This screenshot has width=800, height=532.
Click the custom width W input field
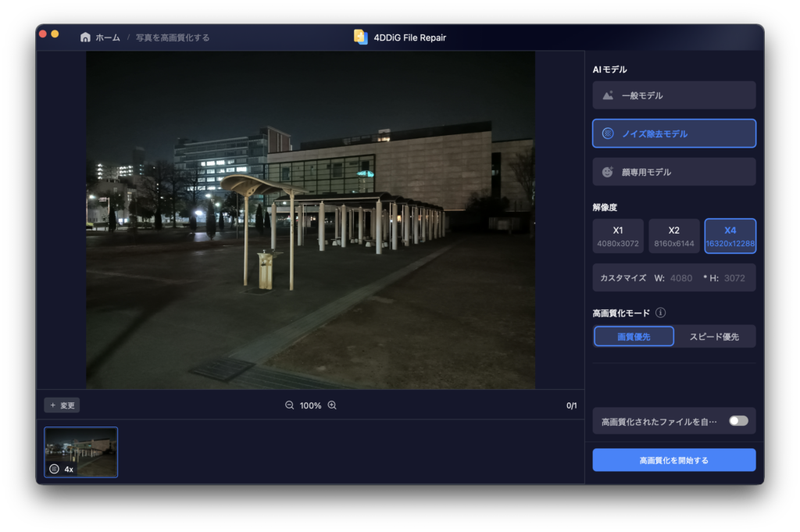pyautogui.click(x=680, y=278)
